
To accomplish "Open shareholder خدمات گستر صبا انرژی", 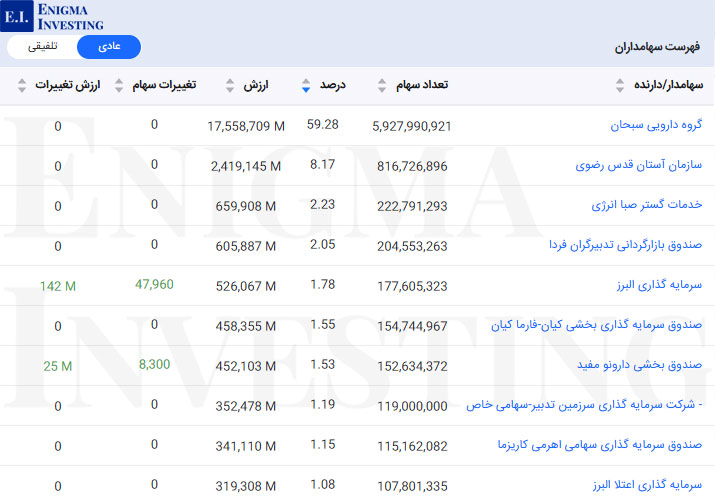I will click(647, 205).
